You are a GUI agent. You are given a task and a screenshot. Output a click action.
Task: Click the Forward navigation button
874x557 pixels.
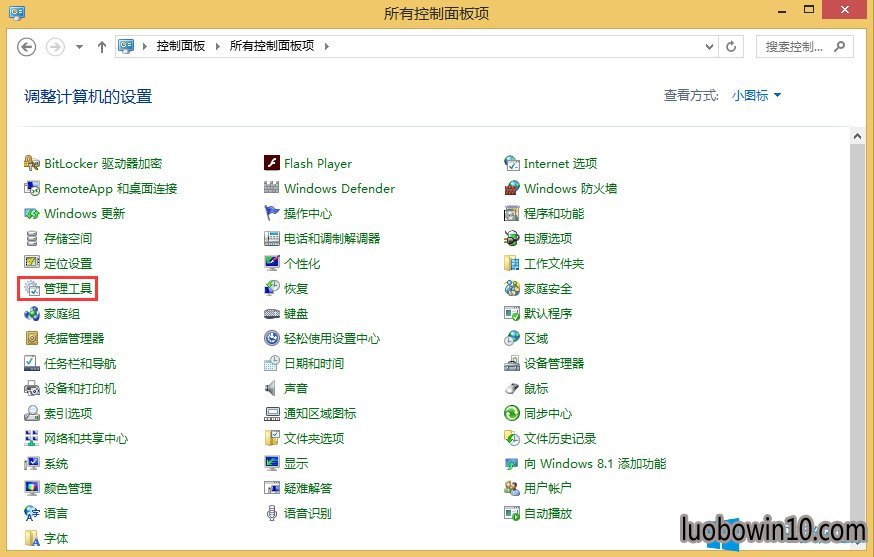click(55, 47)
